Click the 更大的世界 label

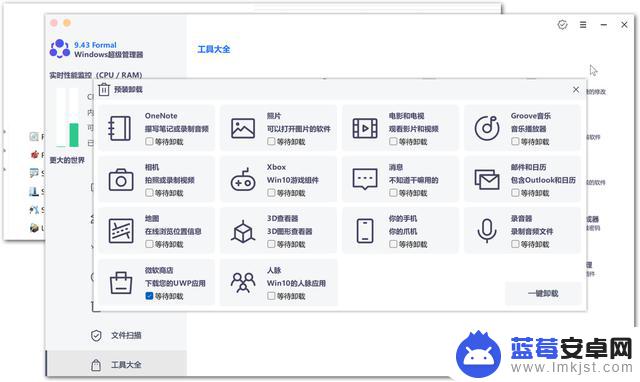(x=67, y=160)
